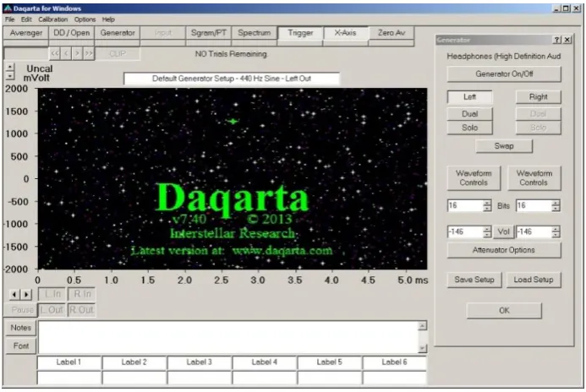Toggle the R In channel button

tap(82, 294)
